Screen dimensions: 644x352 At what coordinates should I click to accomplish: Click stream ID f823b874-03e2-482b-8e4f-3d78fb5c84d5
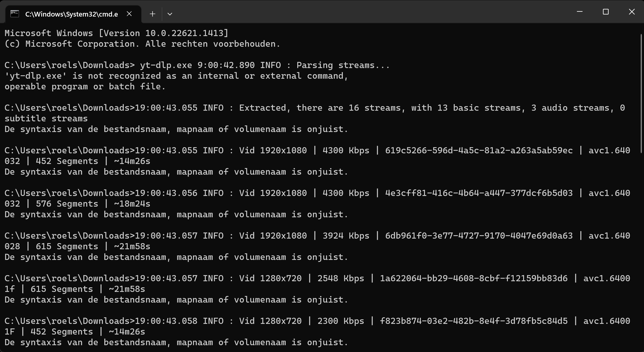tap(473, 321)
